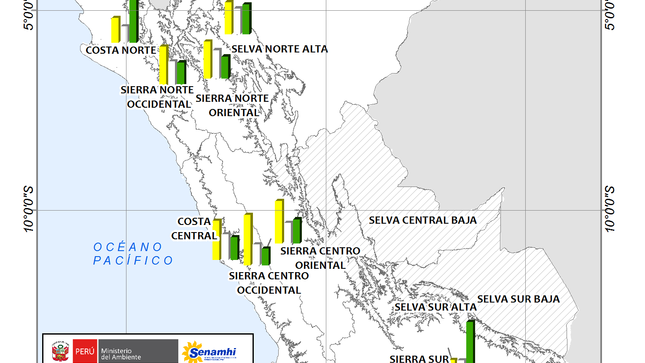Click the Ministerio del Ambiente gray logo
The image size is (645, 363).
tap(138, 351)
